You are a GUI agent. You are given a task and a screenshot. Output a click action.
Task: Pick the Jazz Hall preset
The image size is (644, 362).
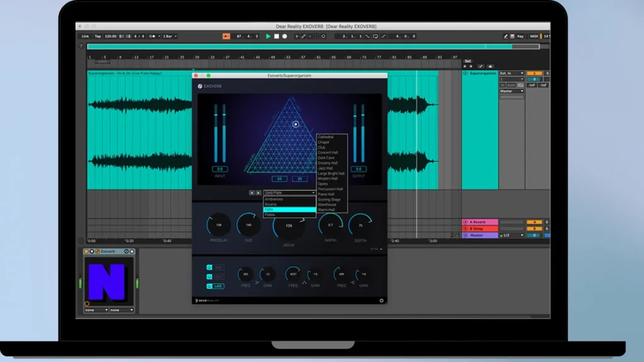(x=332, y=168)
